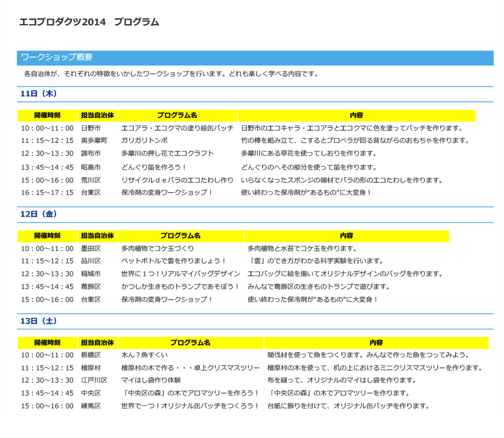Click the 調布市 municipality cell

click(x=91, y=153)
